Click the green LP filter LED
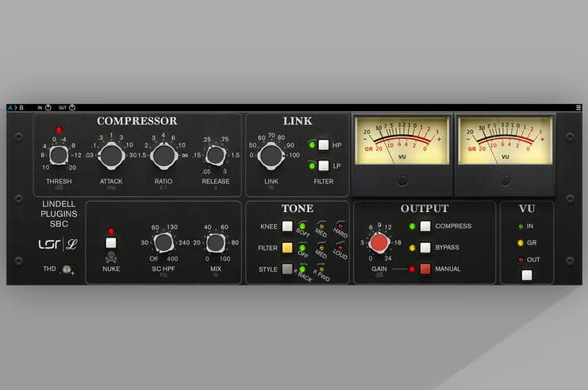588x390 pixels. 312,165
